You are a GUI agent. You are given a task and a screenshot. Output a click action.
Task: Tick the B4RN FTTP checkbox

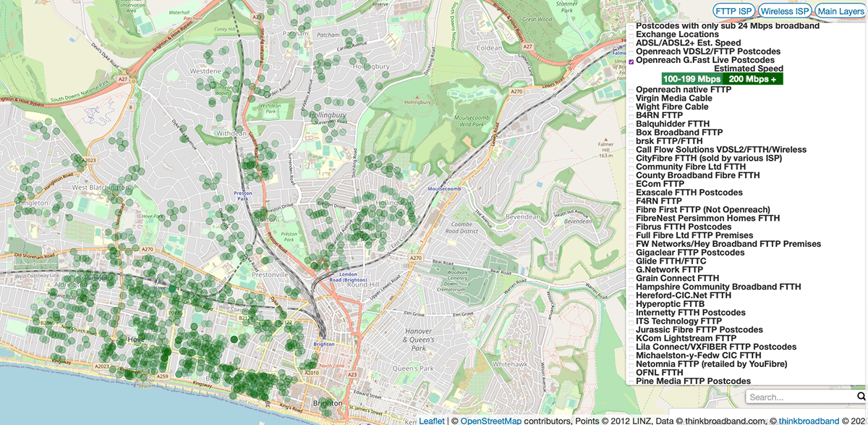click(631, 116)
